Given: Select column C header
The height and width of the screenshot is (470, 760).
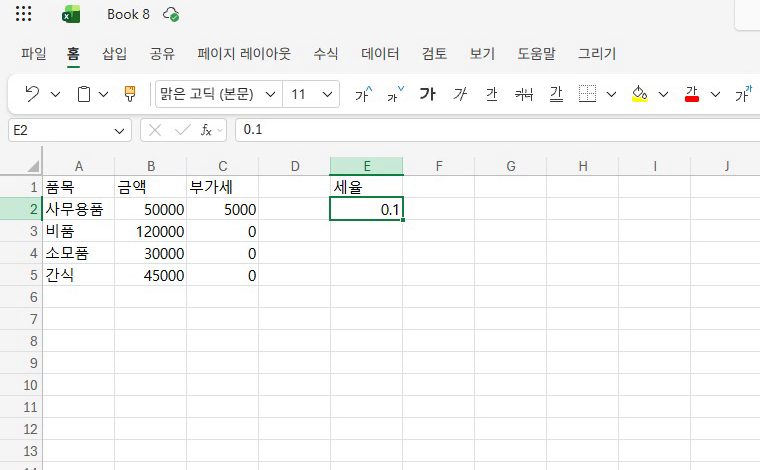Looking at the screenshot, I should [222, 166].
